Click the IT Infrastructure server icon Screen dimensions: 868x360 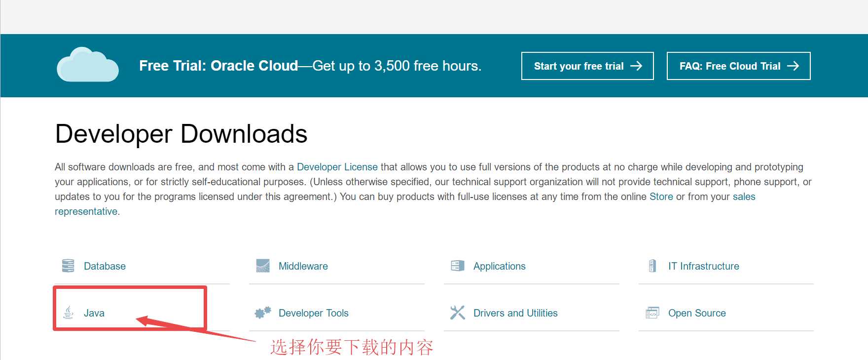pyautogui.click(x=652, y=266)
